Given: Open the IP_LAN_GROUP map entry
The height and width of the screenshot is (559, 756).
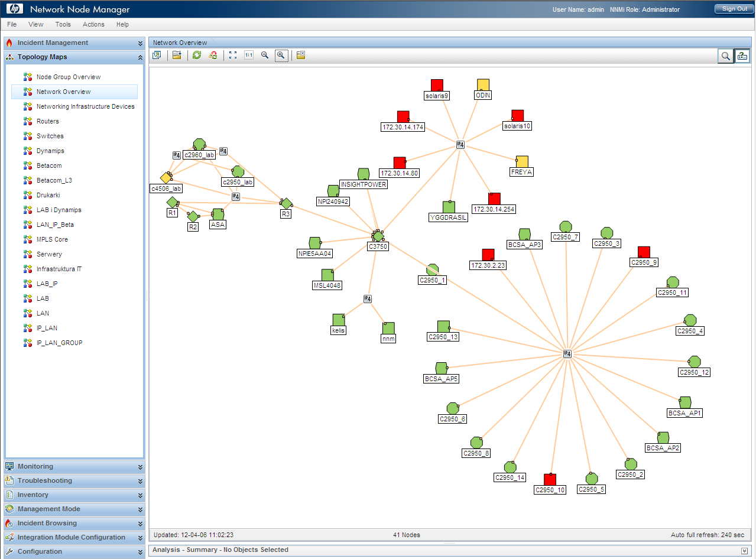Looking at the screenshot, I should point(60,343).
